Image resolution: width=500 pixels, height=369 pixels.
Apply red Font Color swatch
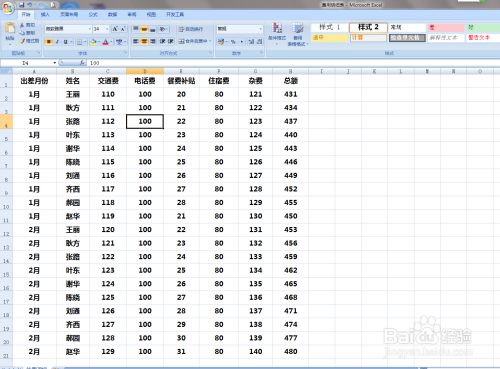[x=106, y=42]
